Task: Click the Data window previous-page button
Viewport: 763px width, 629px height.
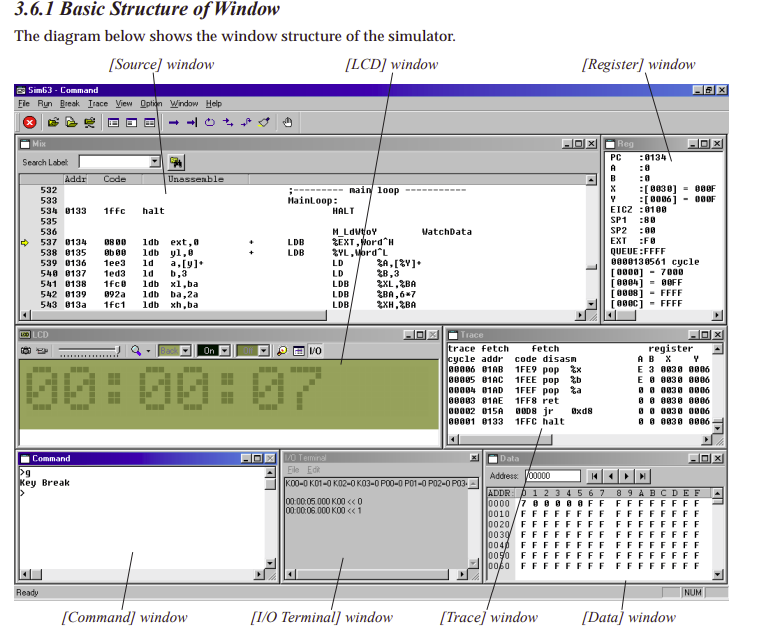Action: (x=611, y=476)
